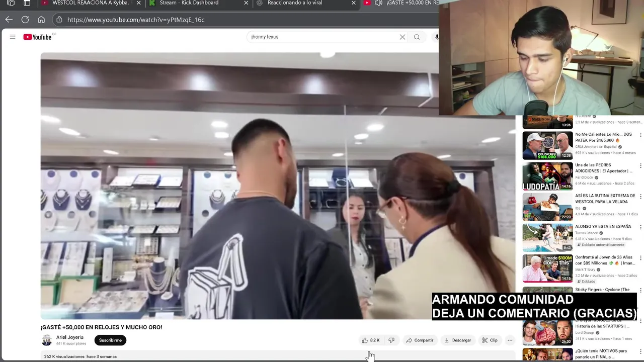The image size is (644, 362).
Task: Switch to WESTCOL REACCIONA A Kybba tab
Action: (91, 3)
